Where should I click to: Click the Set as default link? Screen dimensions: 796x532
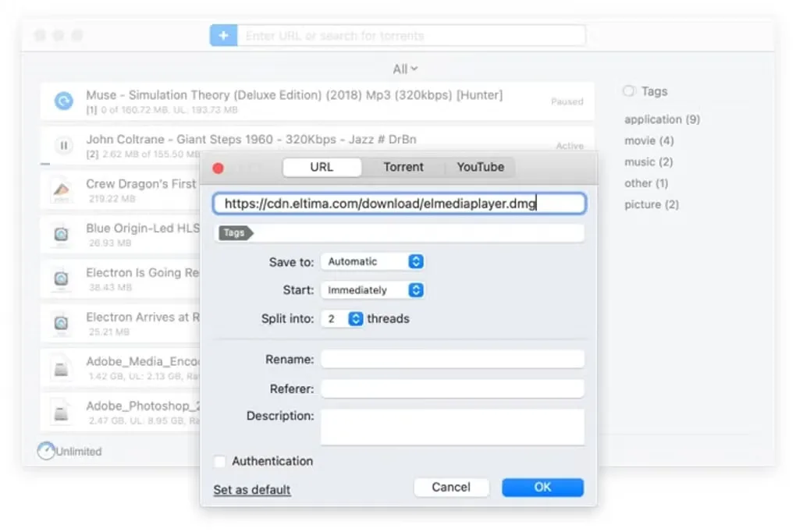tap(252, 490)
